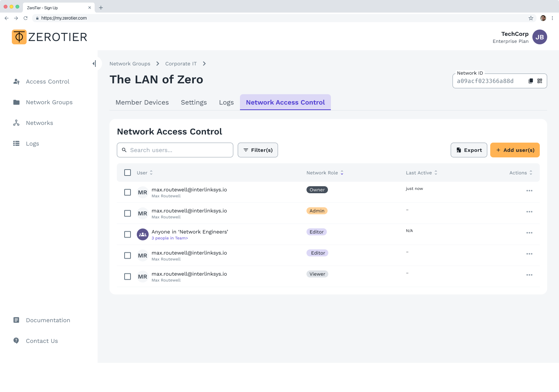Check the Admin user's row checkbox
The width and height of the screenshot is (559, 392).
[x=128, y=213]
